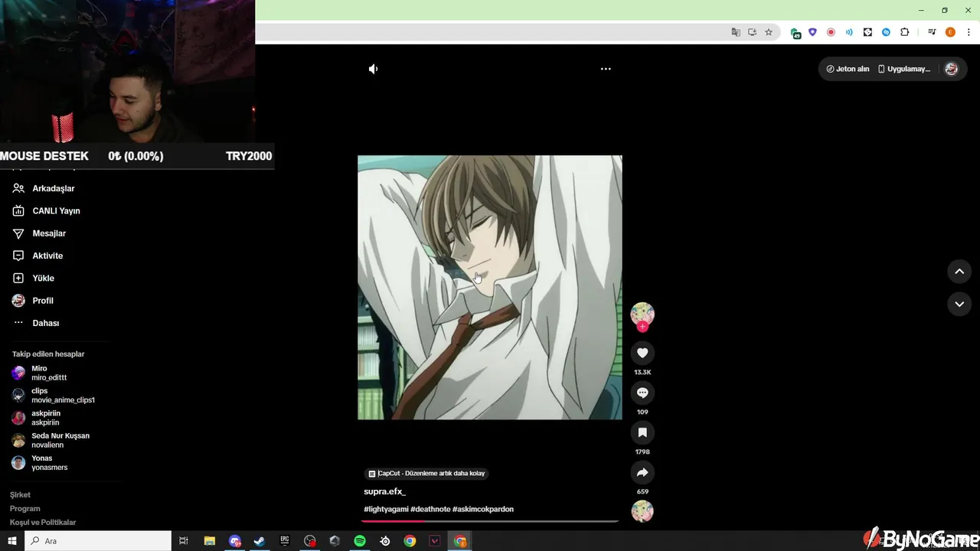Bookmark the video with 1798 saves
The height and width of the screenshot is (551, 980).
tap(642, 432)
